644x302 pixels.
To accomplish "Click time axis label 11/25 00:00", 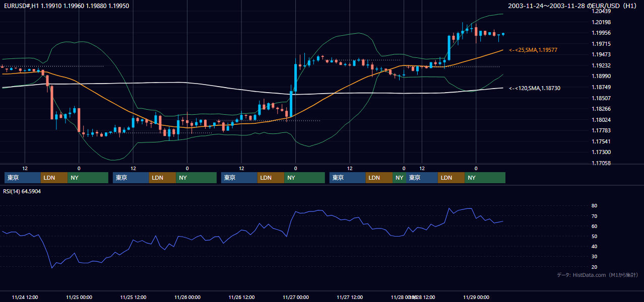I will tap(79, 297).
